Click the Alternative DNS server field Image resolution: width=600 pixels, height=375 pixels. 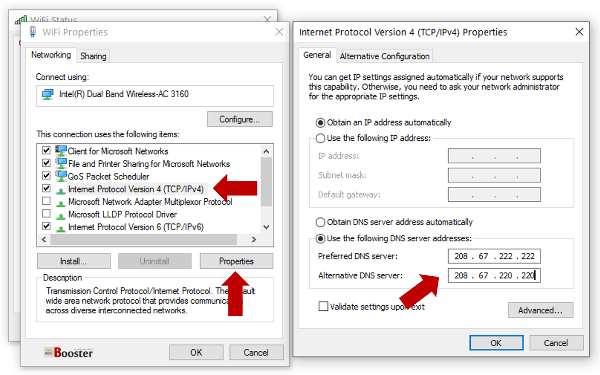click(x=494, y=275)
